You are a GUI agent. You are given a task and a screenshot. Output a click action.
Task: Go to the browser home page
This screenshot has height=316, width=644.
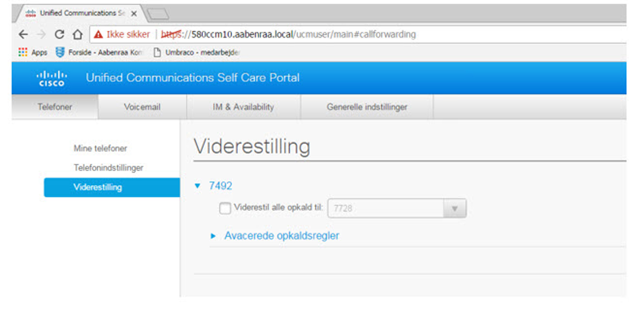point(78,34)
